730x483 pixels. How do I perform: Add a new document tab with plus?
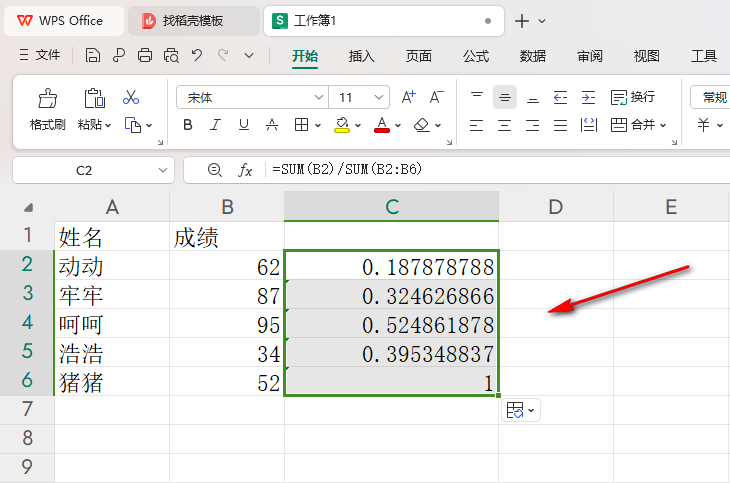522,21
